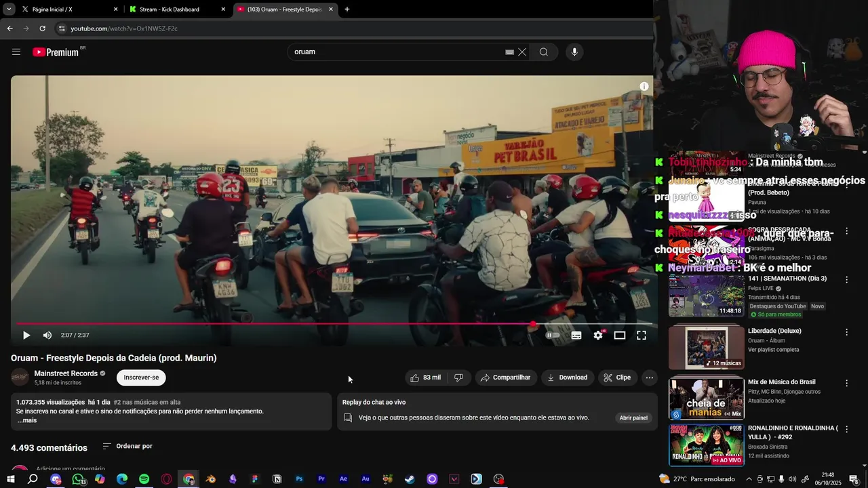Open the notification center with 8 badge
Image resolution: width=868 pixels, height=488 pixels.
pyautogui.click(x=854, y=479)
